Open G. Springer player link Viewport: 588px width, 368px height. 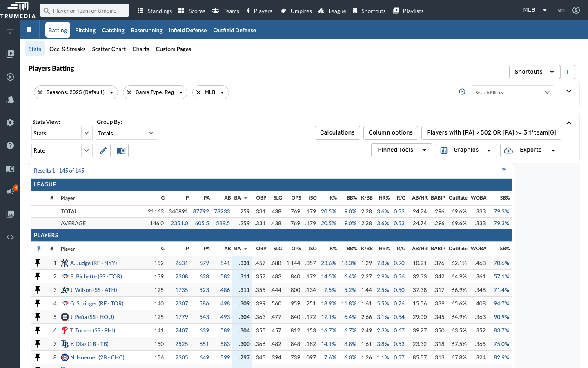(97, 303)
